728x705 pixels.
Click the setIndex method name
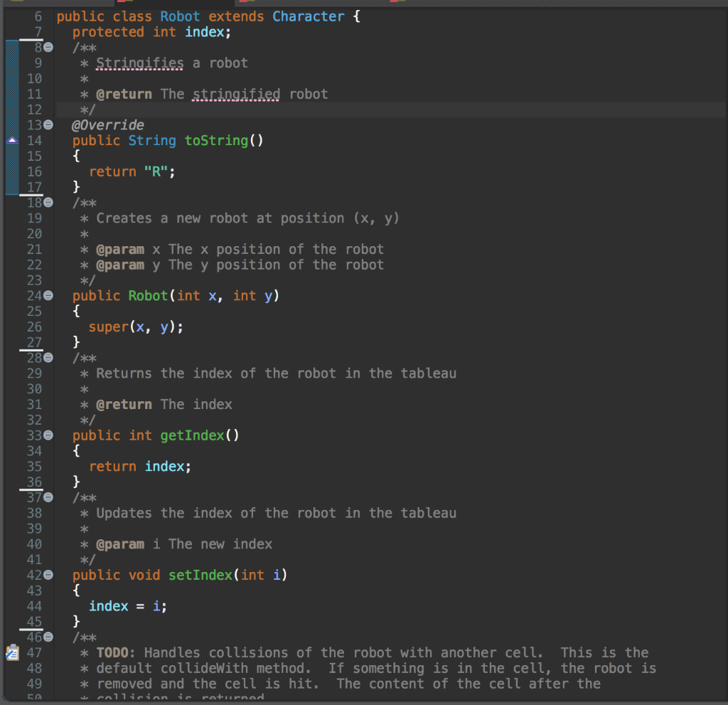point(200,576)
